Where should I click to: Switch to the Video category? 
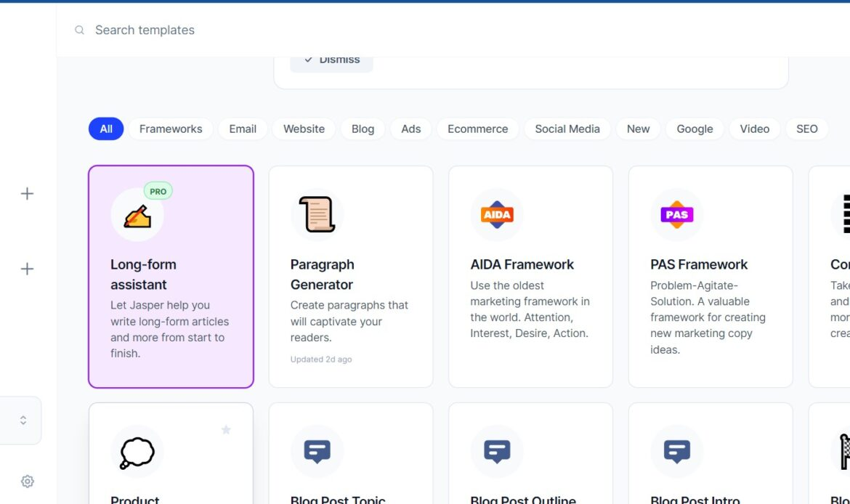755,129
